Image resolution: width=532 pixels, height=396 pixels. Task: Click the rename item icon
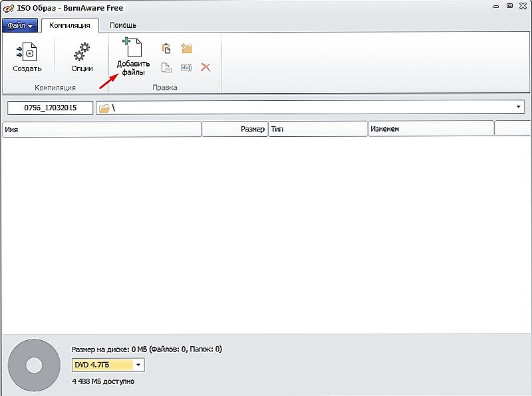coord(186,68)
